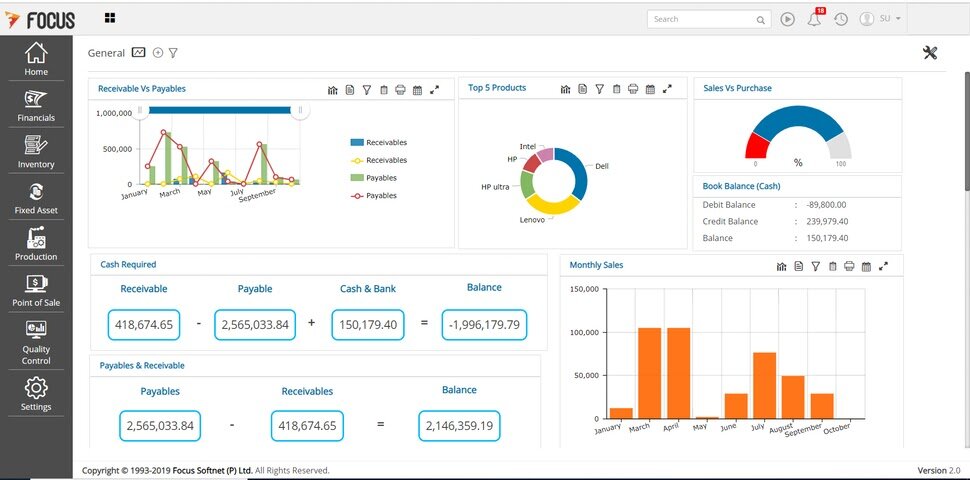Screen dimensions: 970x480
Task: Toggle Payables line series in legend
Action: pos(378,196)
